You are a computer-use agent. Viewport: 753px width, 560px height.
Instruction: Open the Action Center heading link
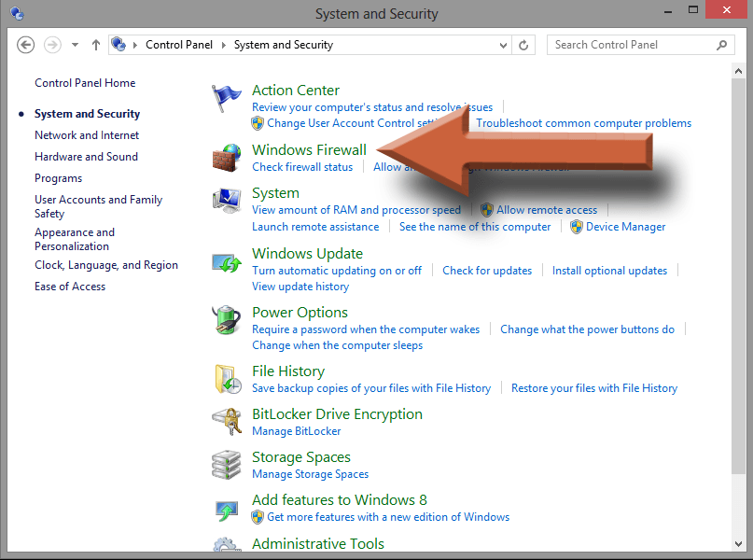click(296, 91)
